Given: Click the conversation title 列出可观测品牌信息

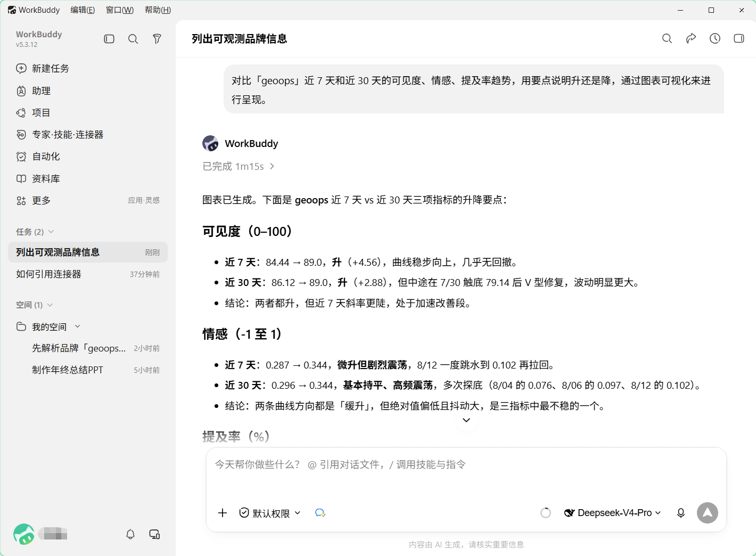Looking at the screenshot, I should pyautogui.click(x=240, y=38).
